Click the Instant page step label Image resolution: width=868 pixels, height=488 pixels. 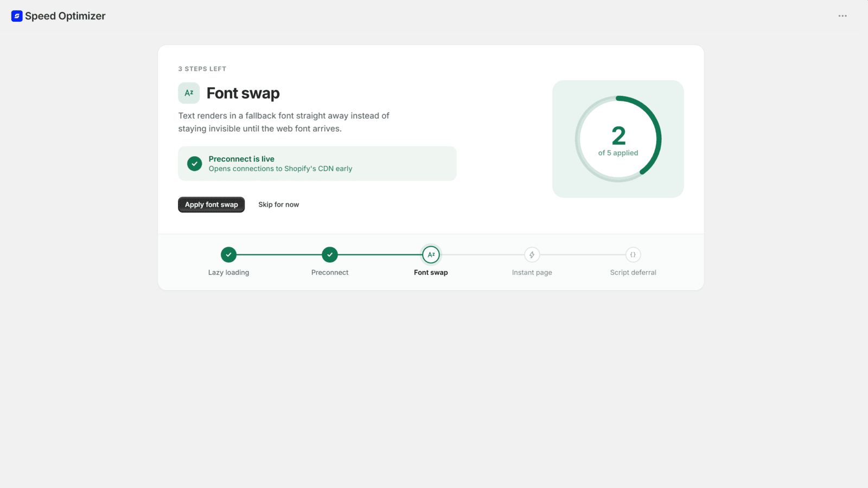click(x=532, y=272)
